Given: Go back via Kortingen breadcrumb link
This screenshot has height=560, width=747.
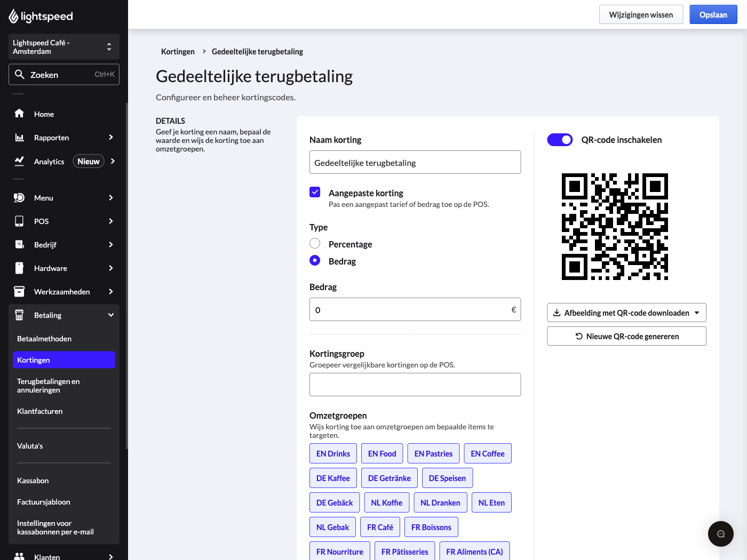Looking at the screenshot, I should tap(178, 51).
